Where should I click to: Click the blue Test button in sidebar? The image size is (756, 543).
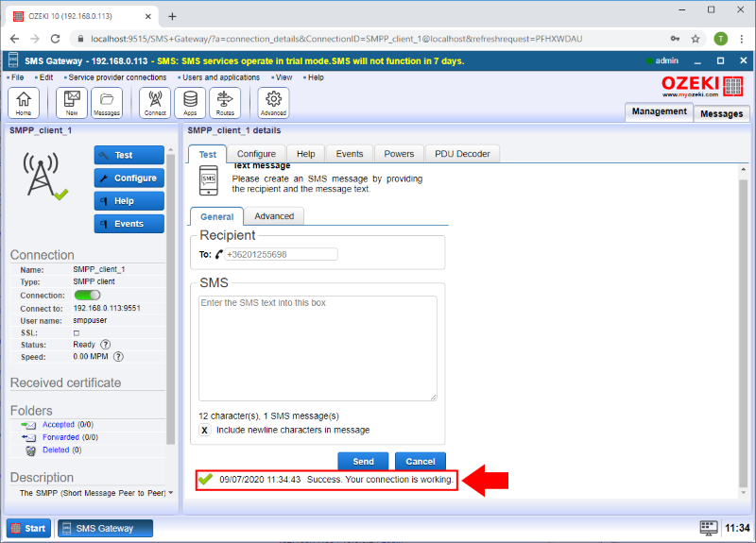pyautogui.click(x=129, y=155)
